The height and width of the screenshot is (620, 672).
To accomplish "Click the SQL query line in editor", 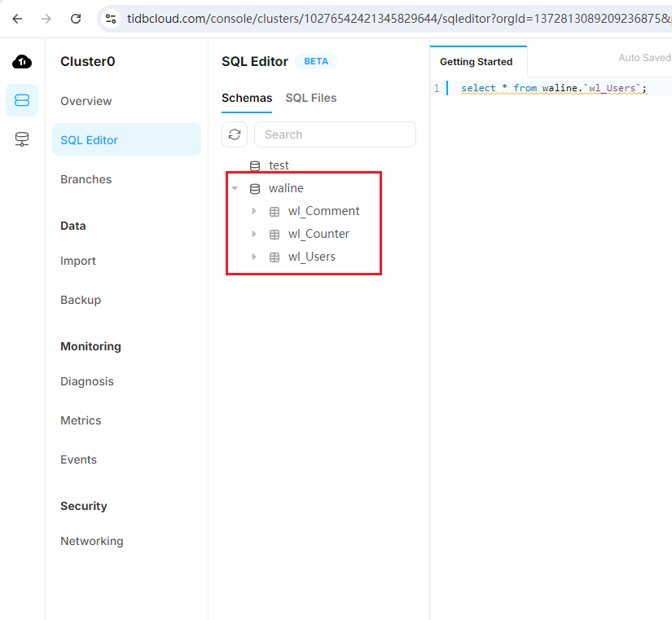I will click(x=554, y=88).
